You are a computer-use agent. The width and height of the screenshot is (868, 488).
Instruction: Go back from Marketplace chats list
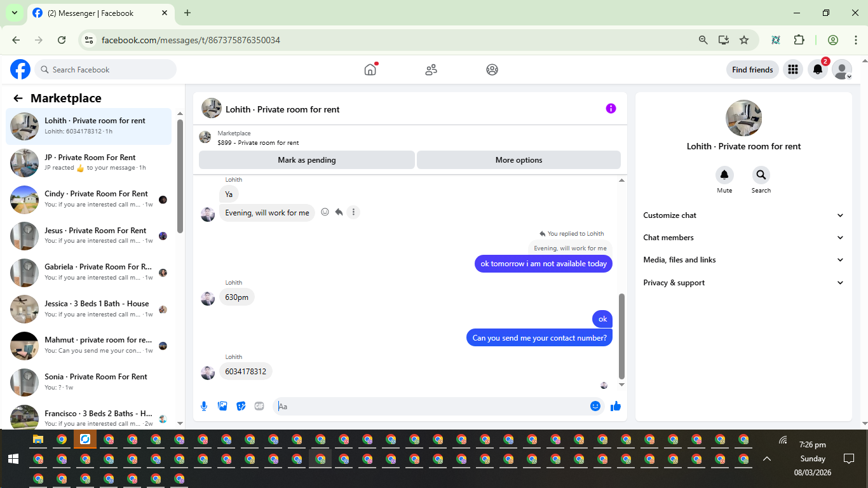(x=18, y=98)
